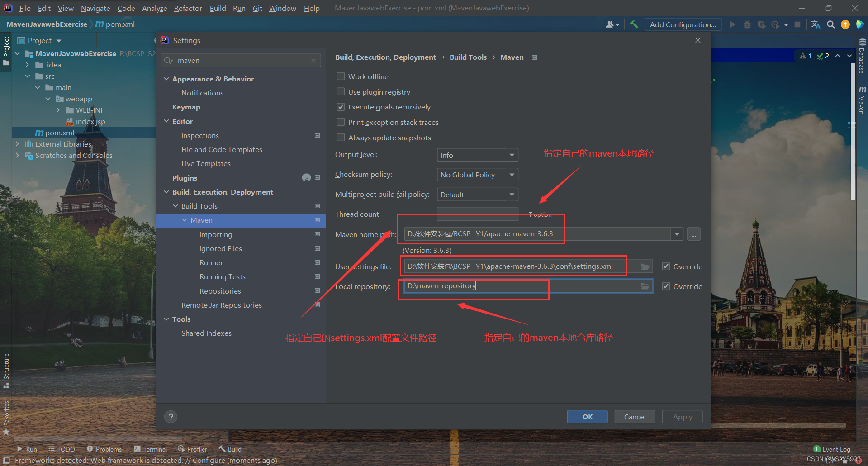This screenshot has width=868, height=466.
Task: Open the Build menu
Action: pos(218,8)
